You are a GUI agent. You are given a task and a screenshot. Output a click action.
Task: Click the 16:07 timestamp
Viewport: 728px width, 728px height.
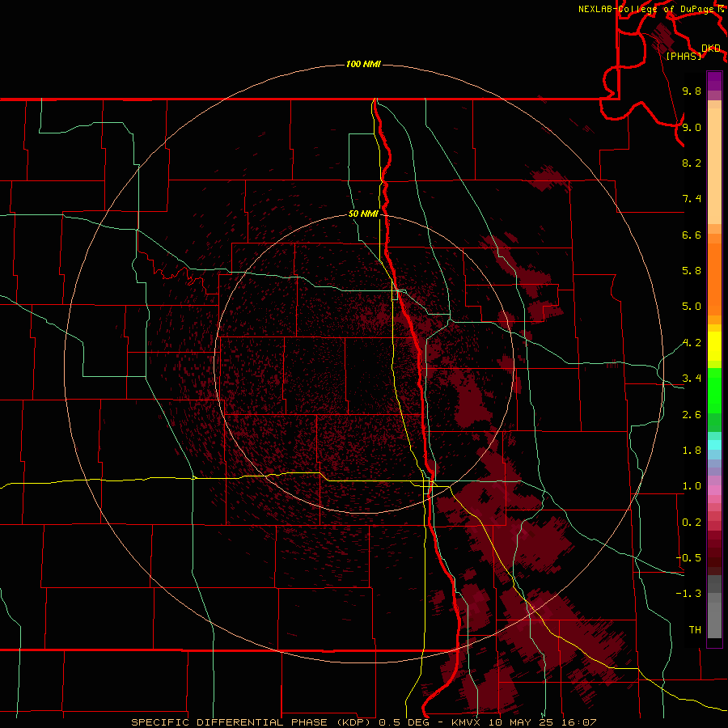click(x=578, y=722)
